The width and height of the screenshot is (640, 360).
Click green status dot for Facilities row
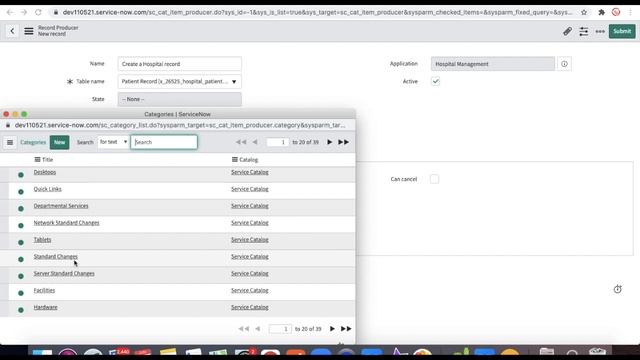point(21,293)
